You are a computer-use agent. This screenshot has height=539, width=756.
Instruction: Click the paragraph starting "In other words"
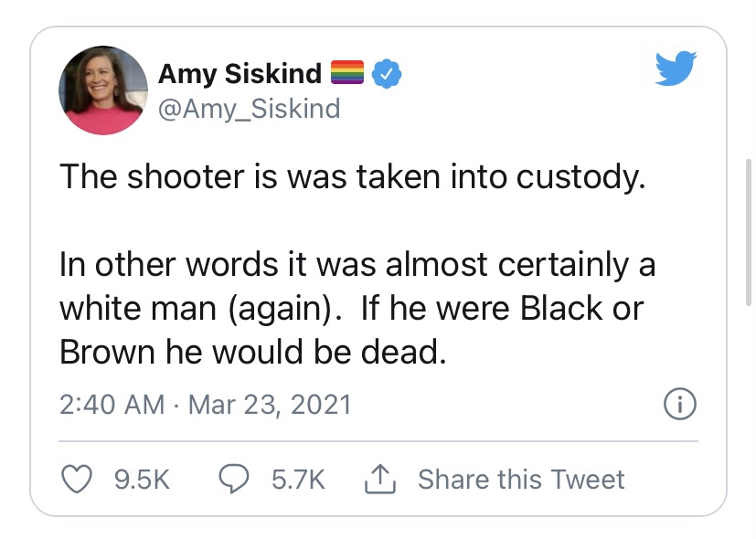[x=357, y=309]
